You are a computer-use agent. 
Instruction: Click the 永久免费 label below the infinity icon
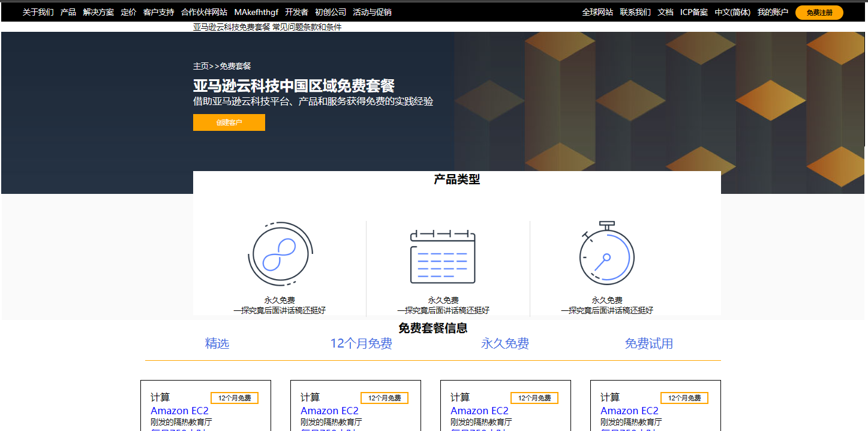tap(280, 300)
